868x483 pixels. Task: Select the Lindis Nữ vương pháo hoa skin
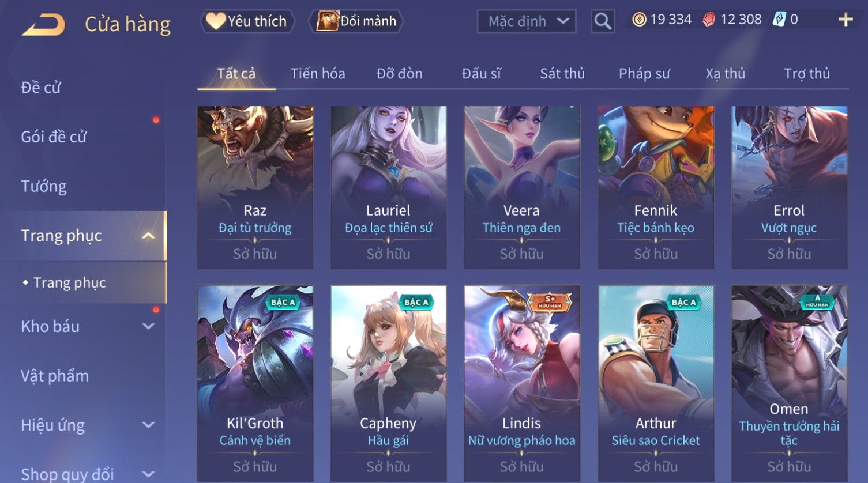pos(521,384)
